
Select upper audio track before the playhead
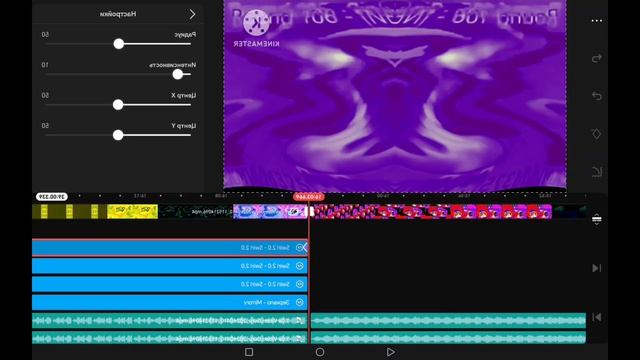tap(170, 320)
